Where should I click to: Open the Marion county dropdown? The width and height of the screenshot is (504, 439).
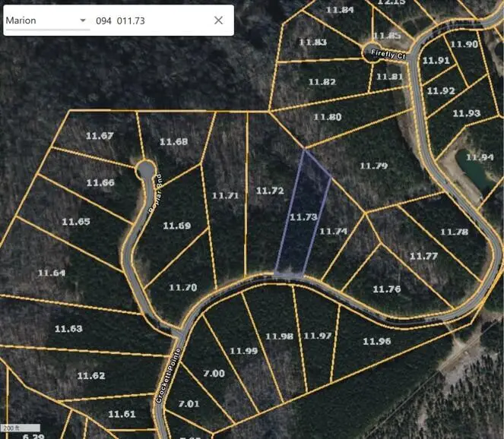click(48, 21)
